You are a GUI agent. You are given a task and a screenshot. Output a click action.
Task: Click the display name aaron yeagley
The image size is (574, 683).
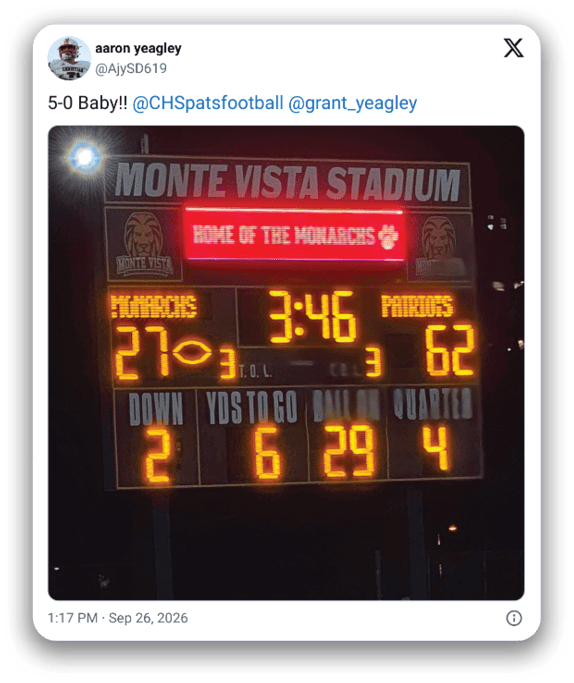coord(138,48)
